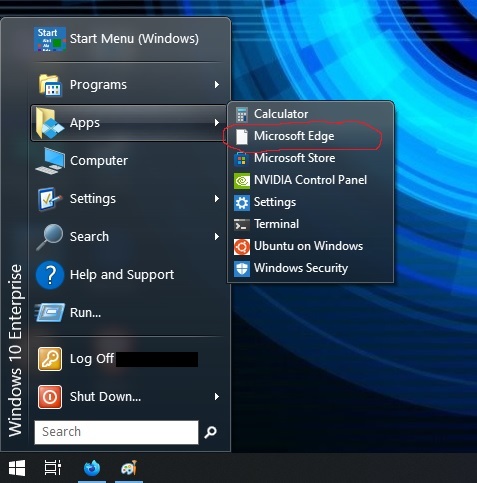
Task: Click the Windows Start button on taskbar
Action: [17, 468]
